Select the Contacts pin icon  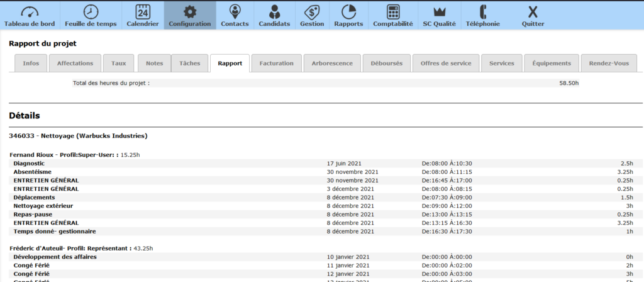click(235, 12)
